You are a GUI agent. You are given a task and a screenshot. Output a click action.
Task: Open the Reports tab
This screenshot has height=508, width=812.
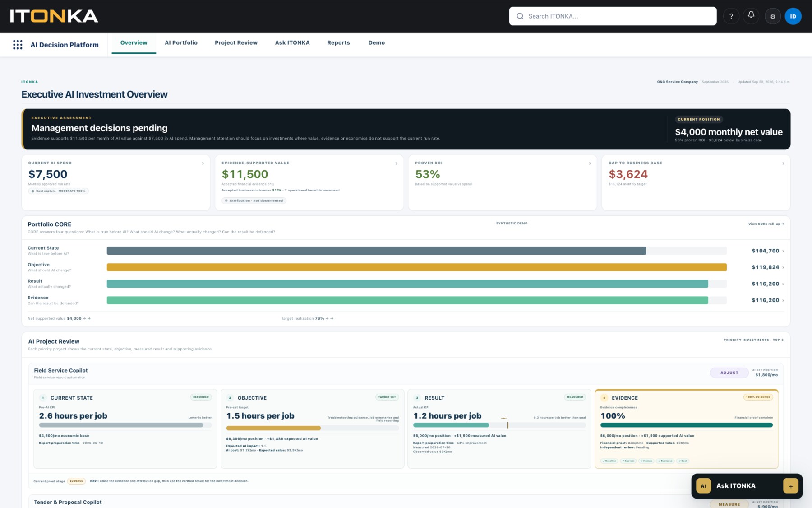(338, 43)
